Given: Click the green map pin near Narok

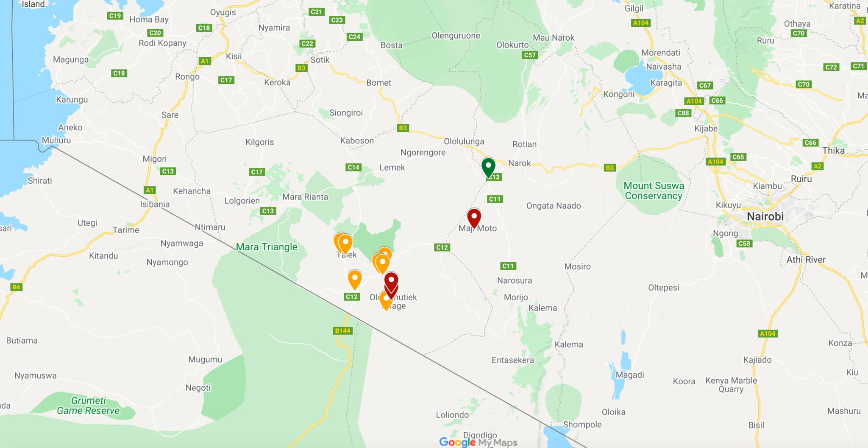Looking at the screenshot, I should click(x=488, y=167).
